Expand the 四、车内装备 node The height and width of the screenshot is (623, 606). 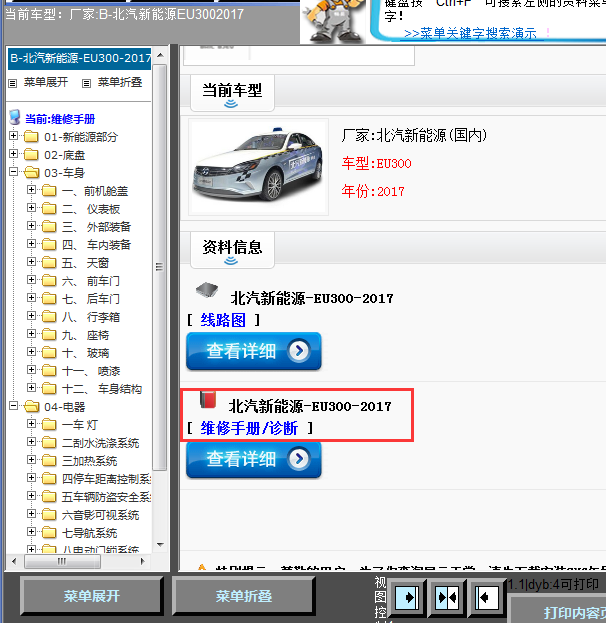point(31,244)
